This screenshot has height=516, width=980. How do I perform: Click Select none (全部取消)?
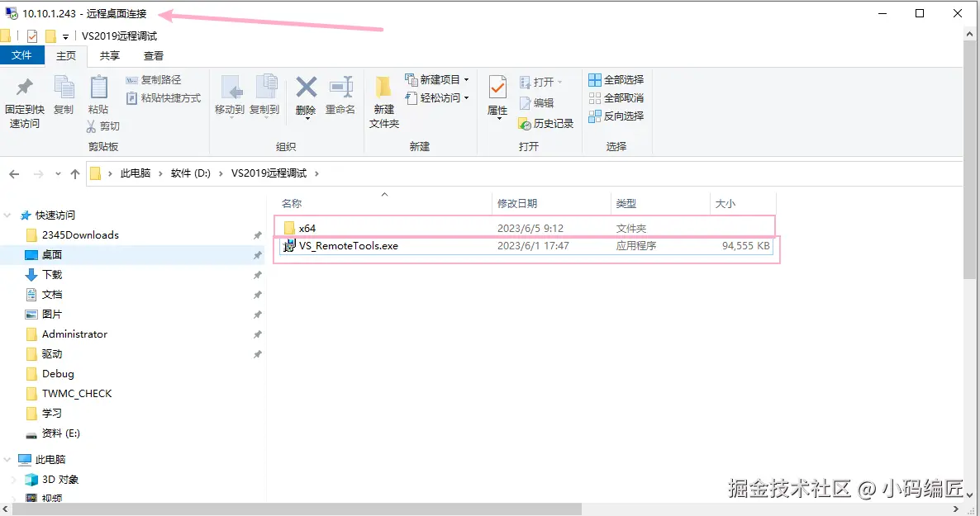(616, 98)
